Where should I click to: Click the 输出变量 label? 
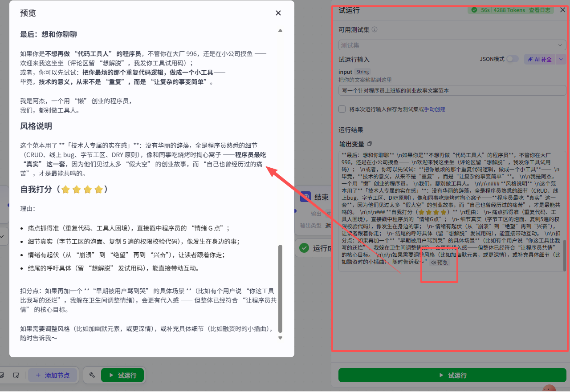click(x=351, y=144)
